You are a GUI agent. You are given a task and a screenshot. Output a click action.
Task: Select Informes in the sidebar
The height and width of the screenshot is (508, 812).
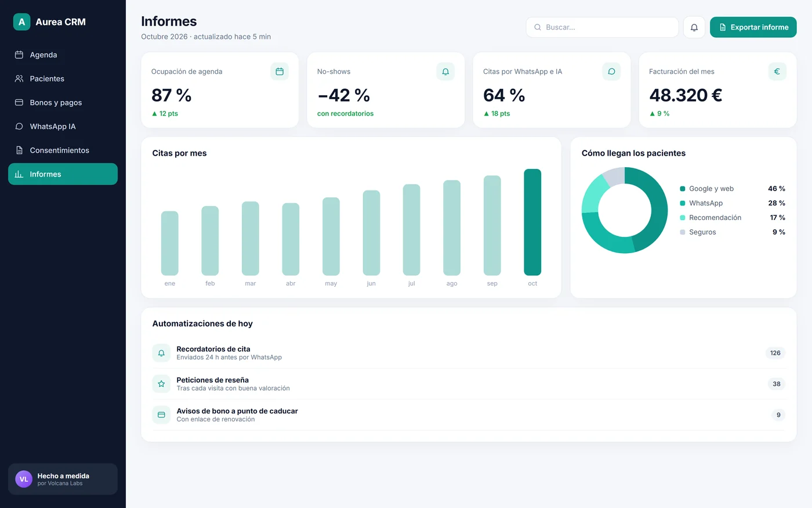tap(63, 174)
